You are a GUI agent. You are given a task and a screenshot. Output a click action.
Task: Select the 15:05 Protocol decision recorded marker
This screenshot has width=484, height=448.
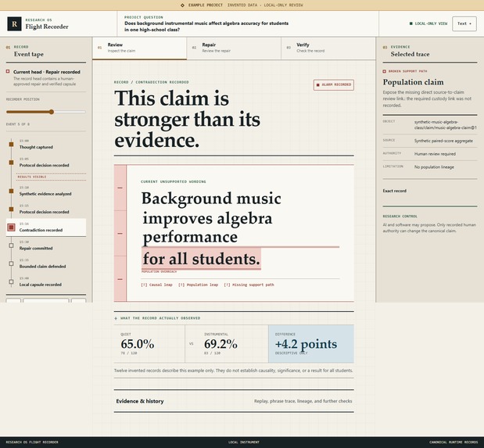[x=12, y=163]
